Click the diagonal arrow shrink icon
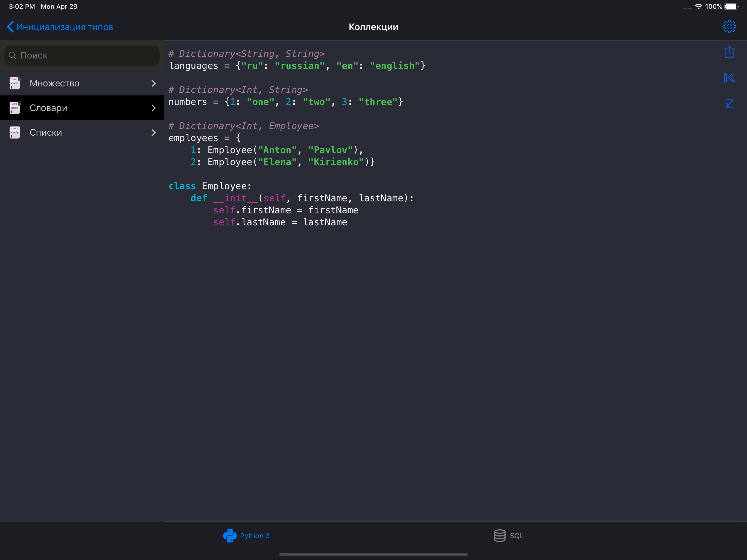 pyautogui.click(x=729, y=103)
